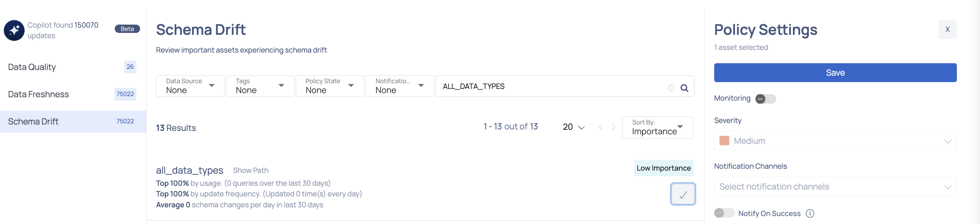Click the ALL_DATA_TYPES search field
Viewport: 980px width, 224px height.
(552, 86)
